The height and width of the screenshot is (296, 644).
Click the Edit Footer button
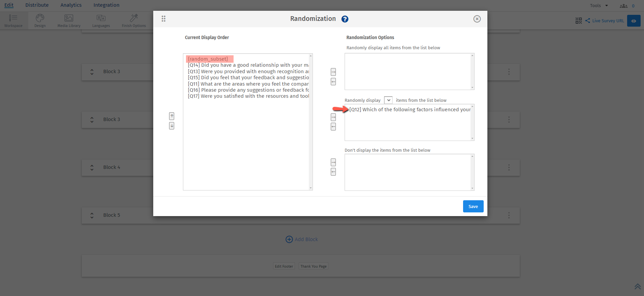pyautogui.click(x=284, y=266)
